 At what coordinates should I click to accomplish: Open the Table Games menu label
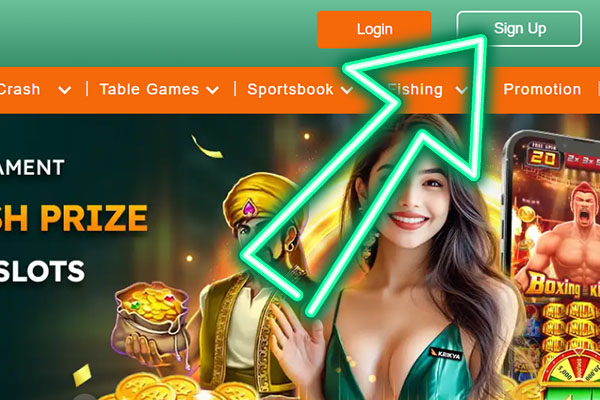(x=149, y=89)
